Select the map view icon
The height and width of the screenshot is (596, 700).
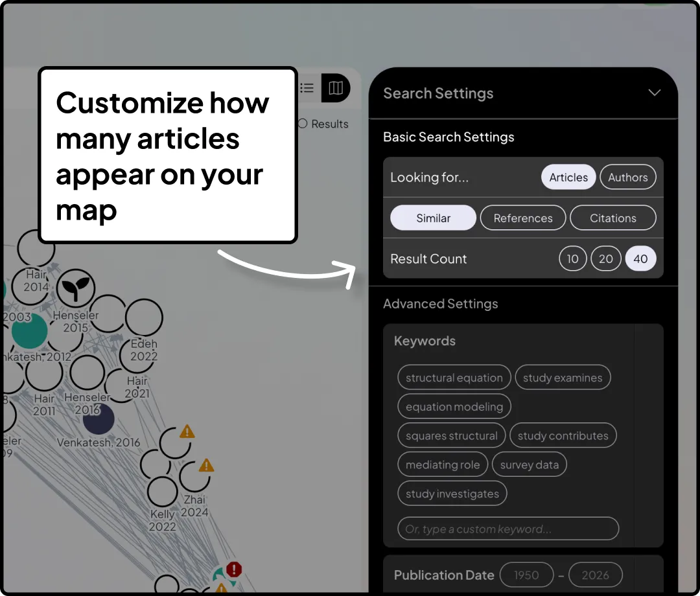tap(336, 88)
